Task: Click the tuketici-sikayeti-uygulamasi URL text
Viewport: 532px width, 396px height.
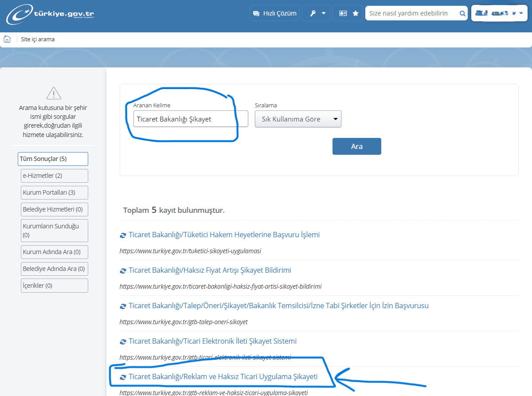Action: (190, 251)
